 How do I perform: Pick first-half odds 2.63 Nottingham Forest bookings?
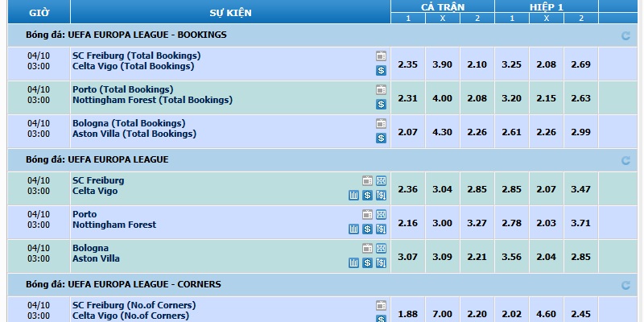580,98
